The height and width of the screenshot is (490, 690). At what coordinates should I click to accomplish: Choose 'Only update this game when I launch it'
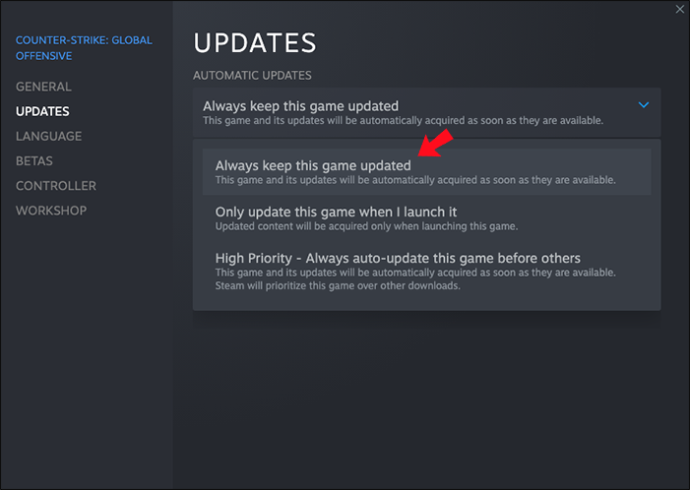pos(426,218)
